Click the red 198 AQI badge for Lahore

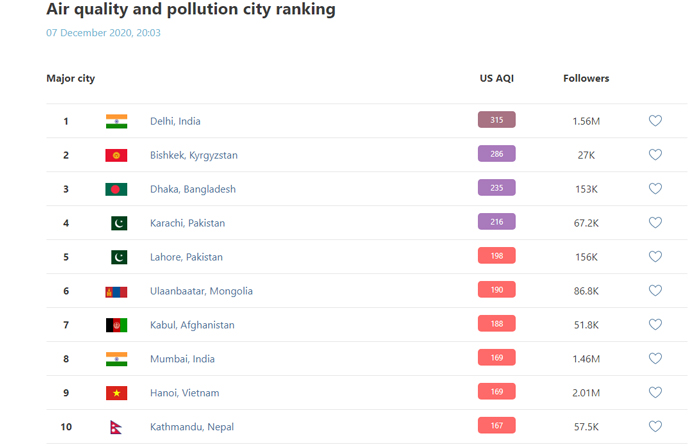pos(496,256)
